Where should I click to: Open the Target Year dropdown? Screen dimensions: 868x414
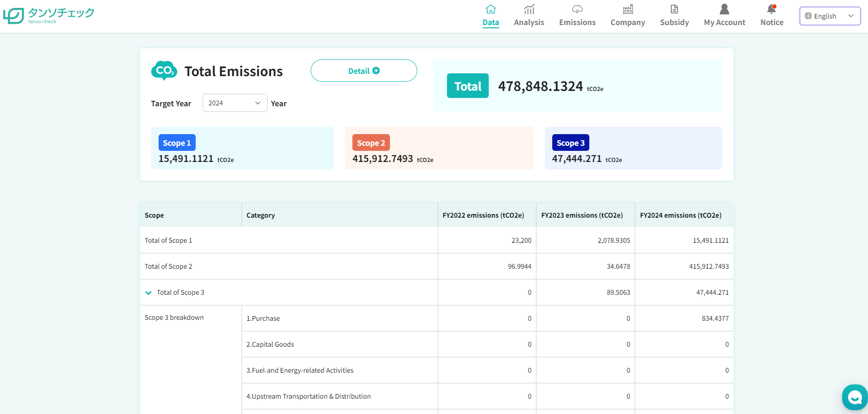235,103
